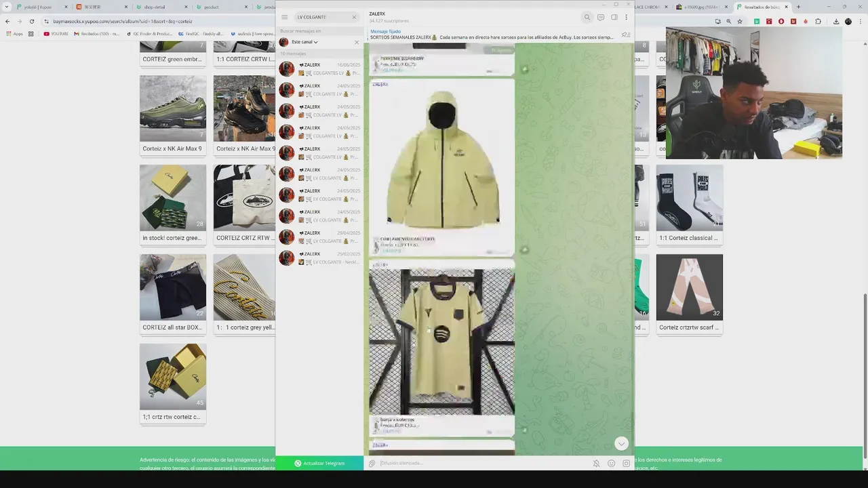This screenshot has width=868, height=488.
Task: Open the YOUTUBE bookmark
Action: click(56, 33)
